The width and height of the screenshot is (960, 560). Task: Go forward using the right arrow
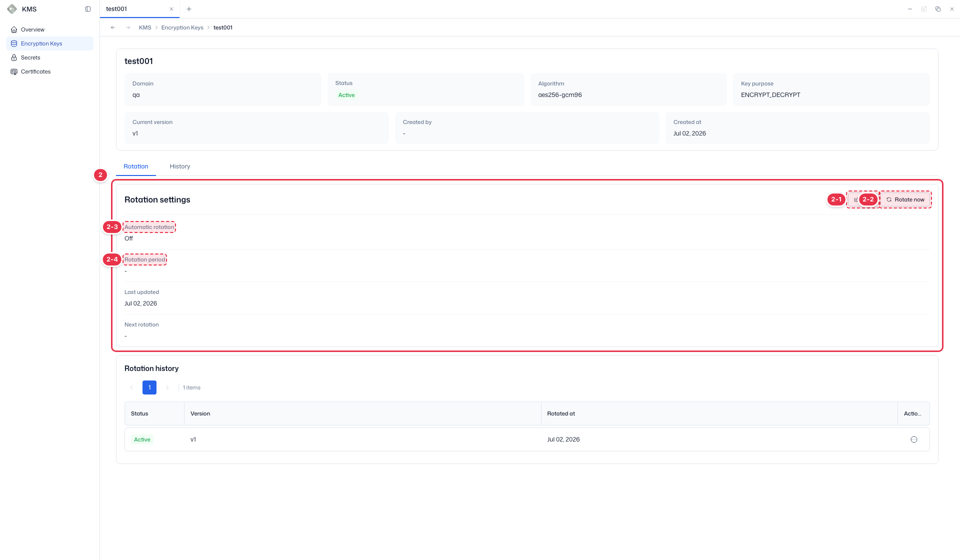[128, 27]
